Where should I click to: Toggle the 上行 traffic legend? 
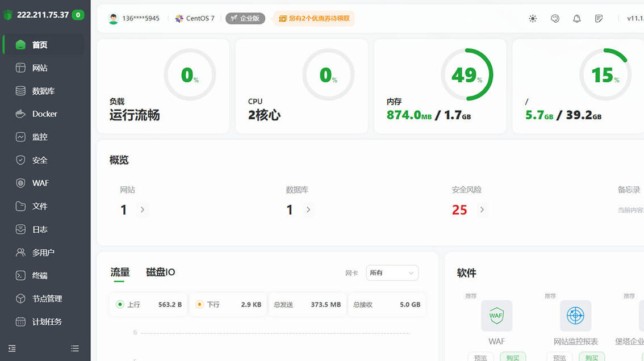[135, 304]
